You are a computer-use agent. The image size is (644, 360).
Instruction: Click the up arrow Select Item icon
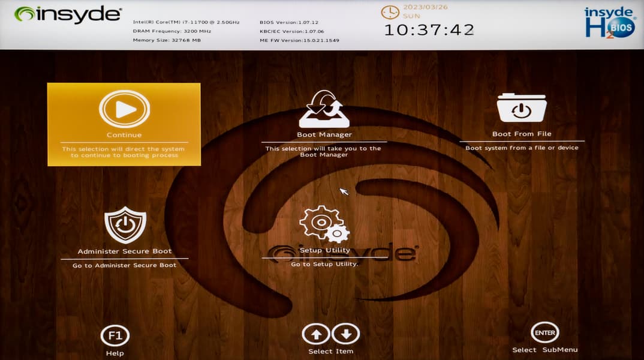(x=316, y=334)
